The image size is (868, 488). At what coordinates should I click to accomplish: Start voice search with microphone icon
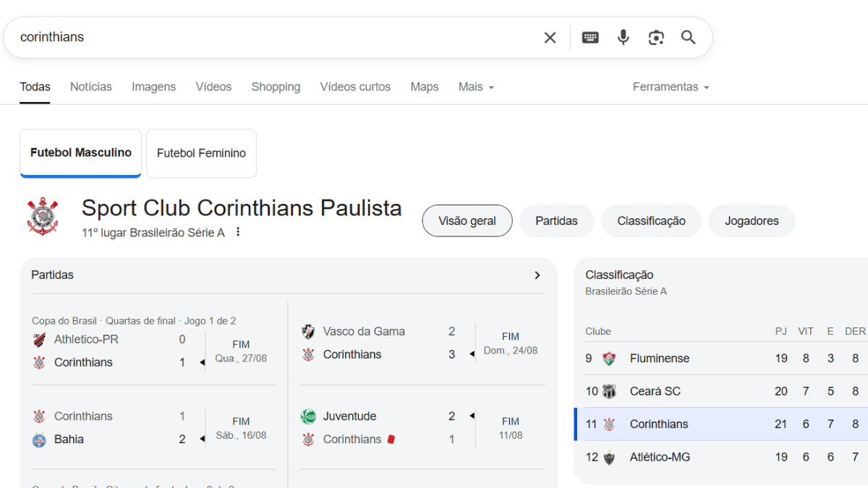pyautogui.click(x=623, y=38)
